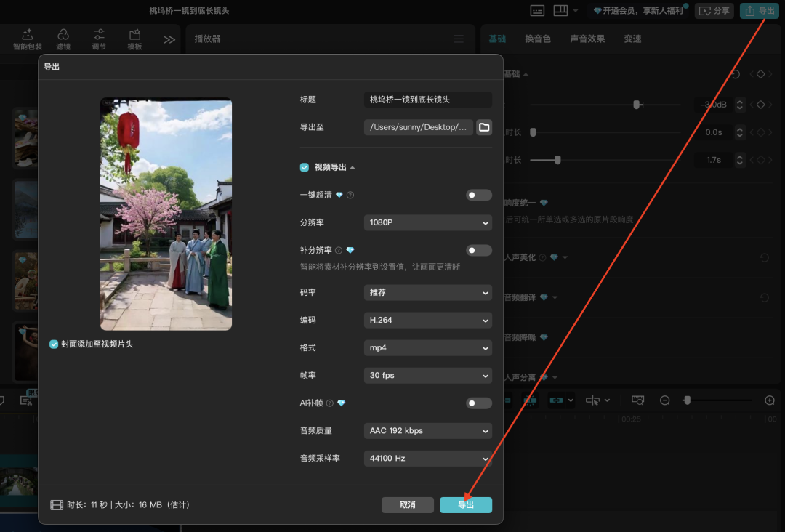This screenshot has width=785, height=532.
Task: Click the timeline zoom-out icon
Action: 664,400
